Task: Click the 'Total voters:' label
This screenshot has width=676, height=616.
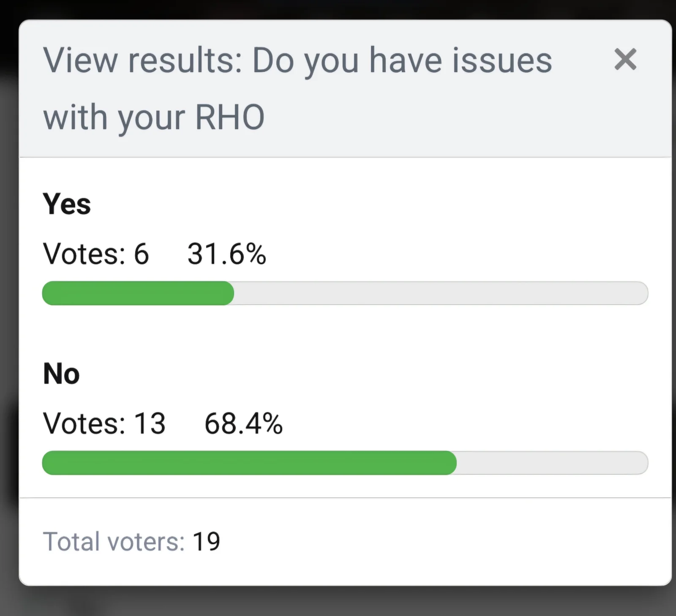Action: tap(114, 542)
